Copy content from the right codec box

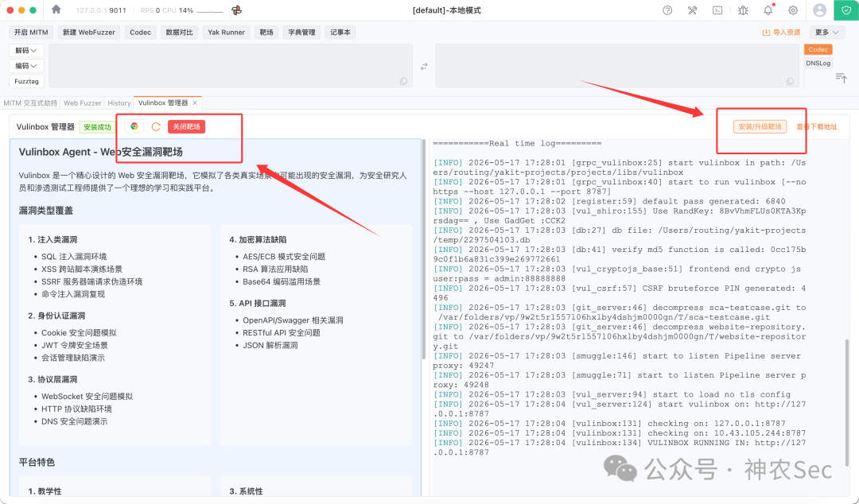(790, 81)
